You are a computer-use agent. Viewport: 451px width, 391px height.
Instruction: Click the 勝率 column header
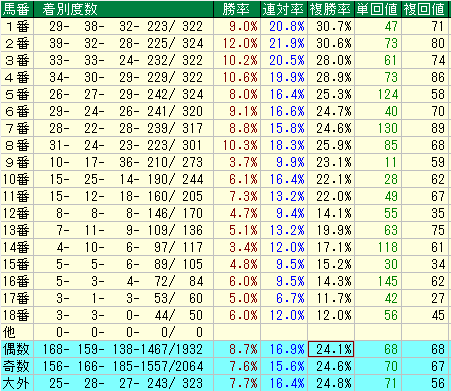pos(237,9)
